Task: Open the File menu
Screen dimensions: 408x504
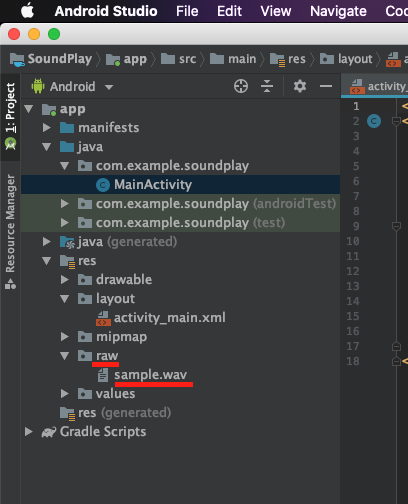Action: point(187,11)
